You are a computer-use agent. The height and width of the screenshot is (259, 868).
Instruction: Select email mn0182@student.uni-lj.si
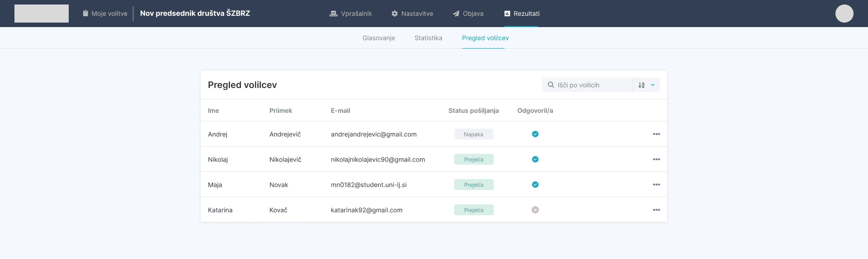point(369,185)
